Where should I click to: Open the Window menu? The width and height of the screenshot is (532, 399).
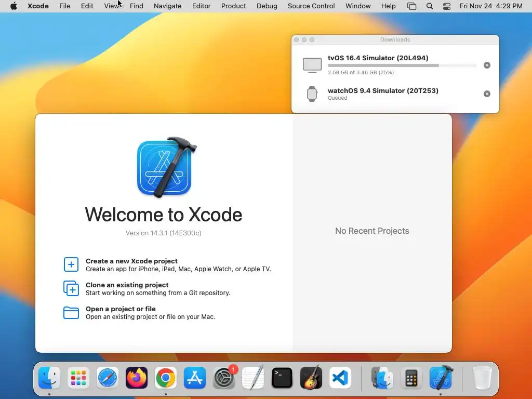click(x=358, y=6)
